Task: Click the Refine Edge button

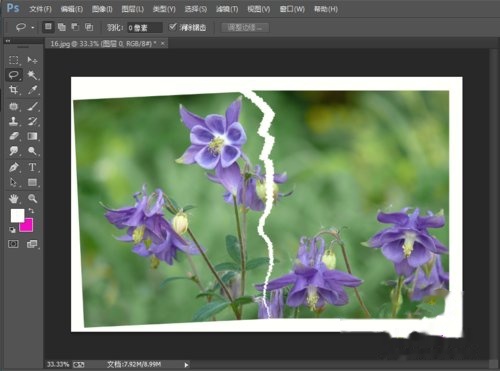Action: point(245,28)
